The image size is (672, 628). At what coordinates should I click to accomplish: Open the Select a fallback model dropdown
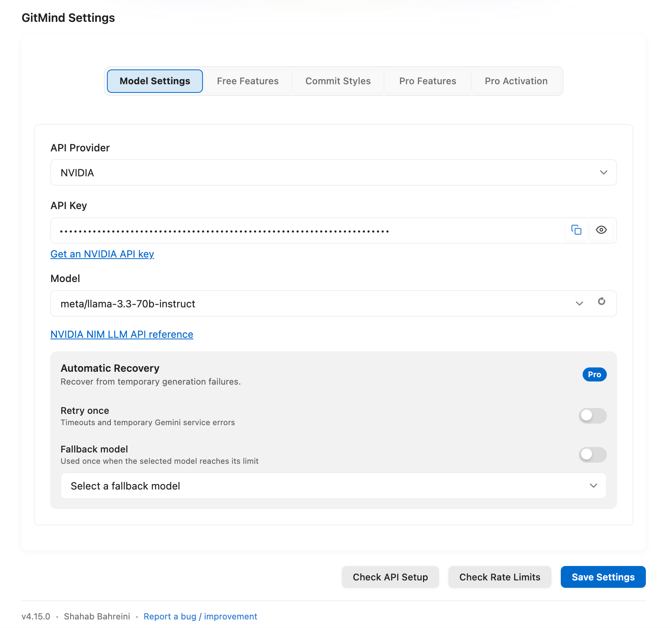click(334, 486)
